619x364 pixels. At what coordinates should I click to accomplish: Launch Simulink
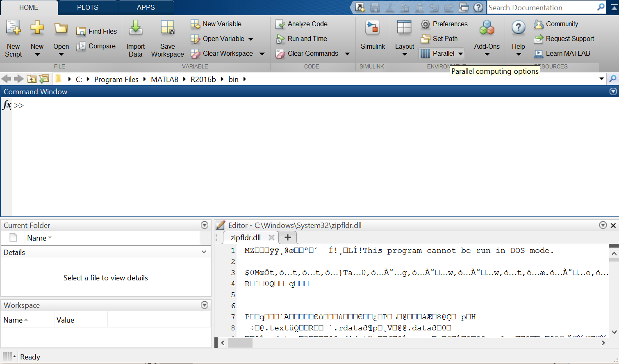pyautogui.click(x=373, y=35)
